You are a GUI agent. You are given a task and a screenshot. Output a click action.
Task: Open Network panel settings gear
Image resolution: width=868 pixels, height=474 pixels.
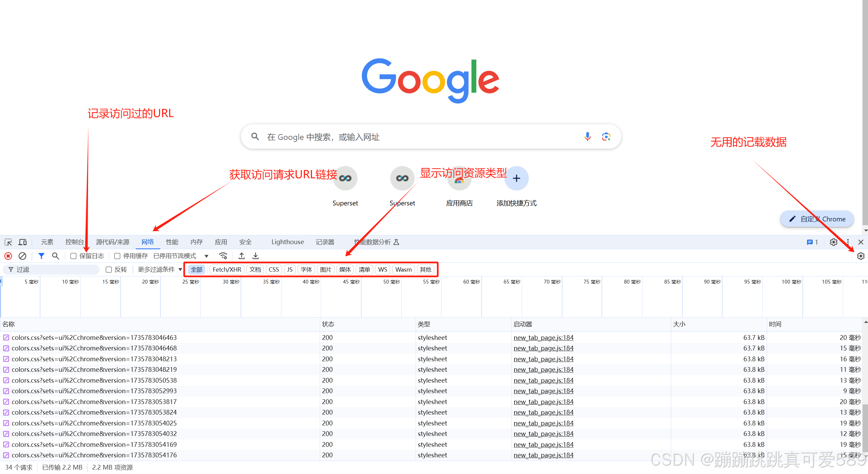pyautogui.click(x=861, y=256)
